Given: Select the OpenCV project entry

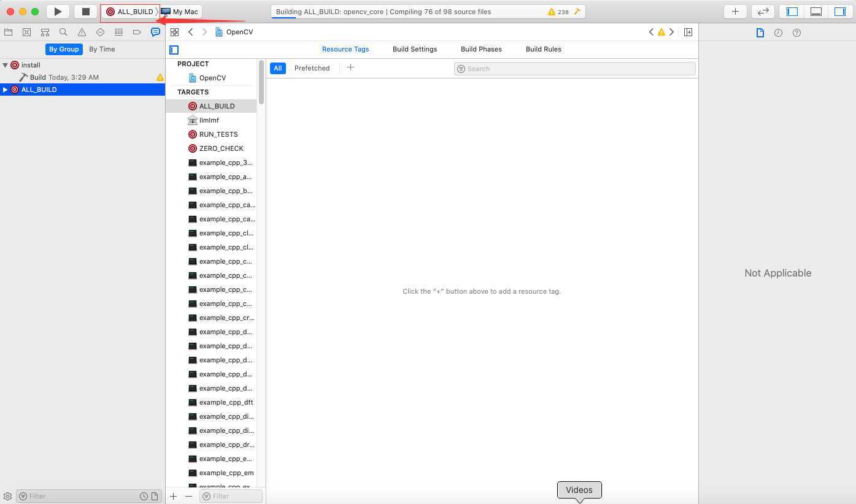Looking at the screenshot, I should 210,78.
